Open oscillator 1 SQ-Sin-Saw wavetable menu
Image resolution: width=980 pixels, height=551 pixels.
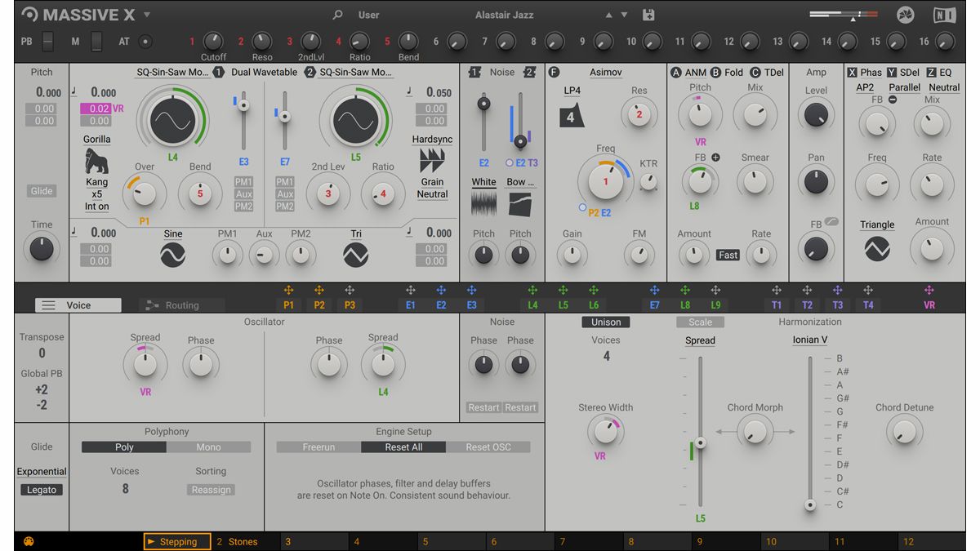tap(172, 72)
